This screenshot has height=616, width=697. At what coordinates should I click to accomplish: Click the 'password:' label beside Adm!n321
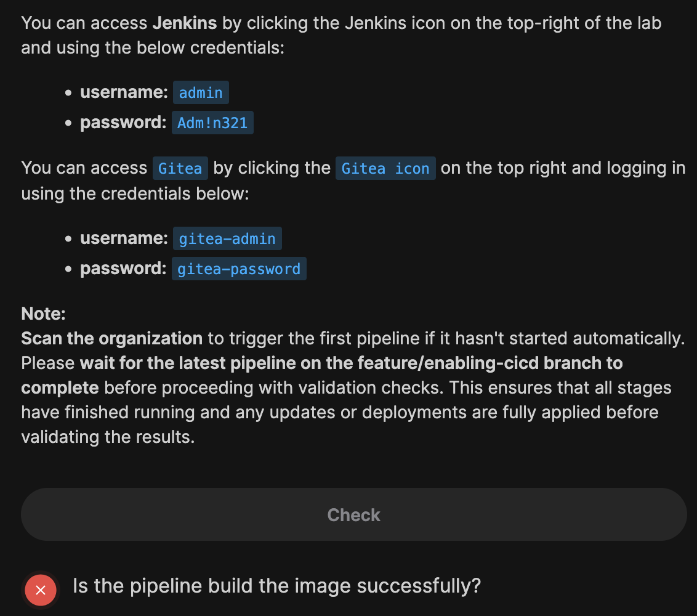123,123
